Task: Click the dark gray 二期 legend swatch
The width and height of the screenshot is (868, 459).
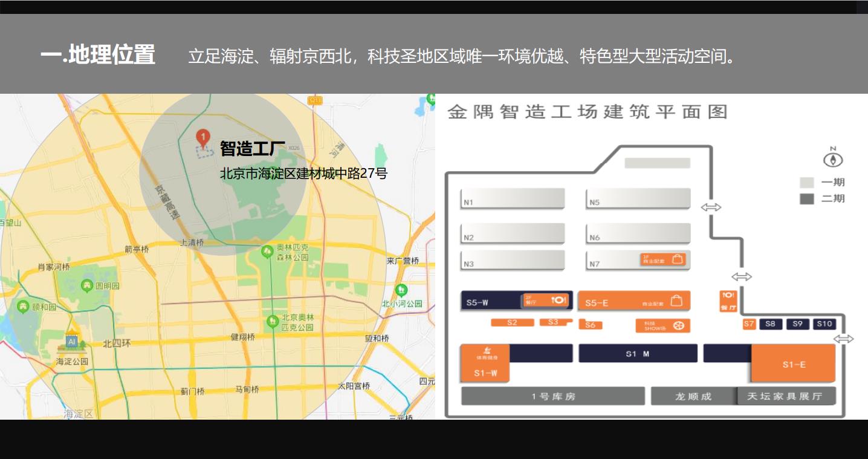Action: 807,199
